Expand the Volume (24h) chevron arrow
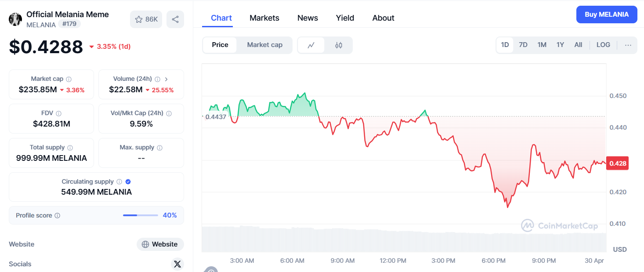Screen dimensions: 644x272 pos(166,79)
